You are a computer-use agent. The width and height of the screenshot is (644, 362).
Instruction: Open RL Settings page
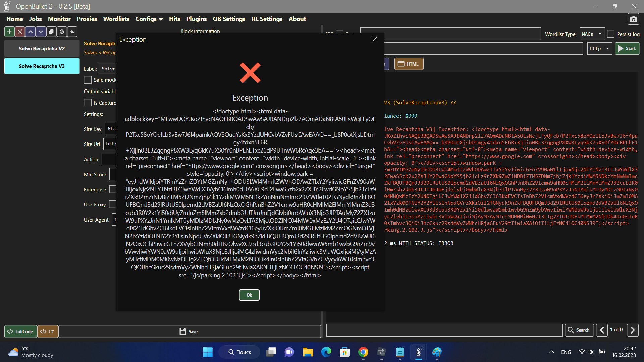coord(267,19)
